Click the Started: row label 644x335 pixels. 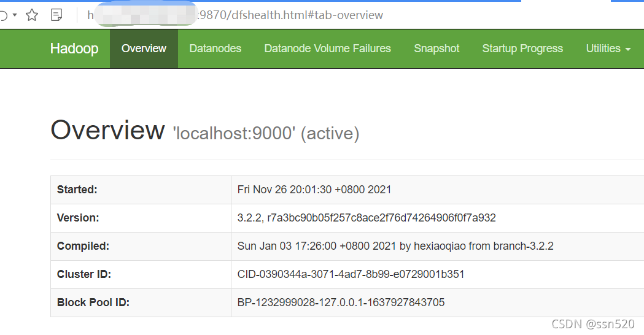[77, 190]
